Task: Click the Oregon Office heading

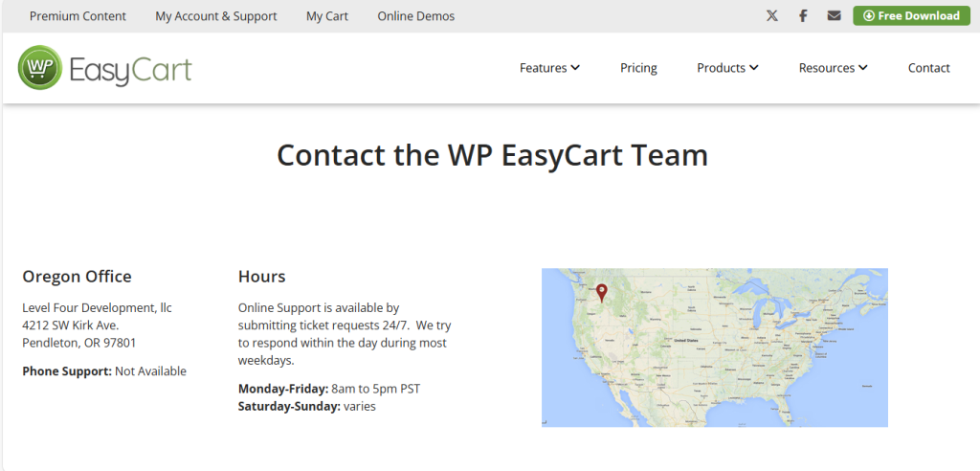Action: click(x=77, y=277)
